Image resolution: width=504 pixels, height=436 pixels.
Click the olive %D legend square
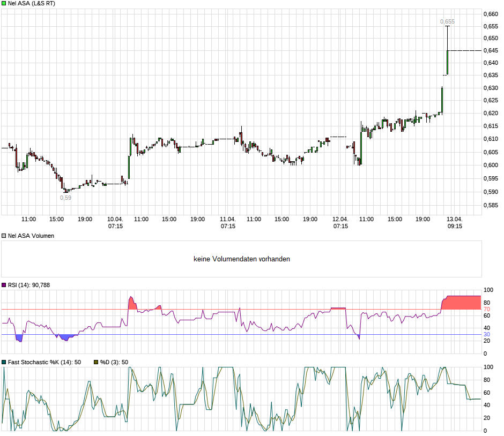(96, 362)
